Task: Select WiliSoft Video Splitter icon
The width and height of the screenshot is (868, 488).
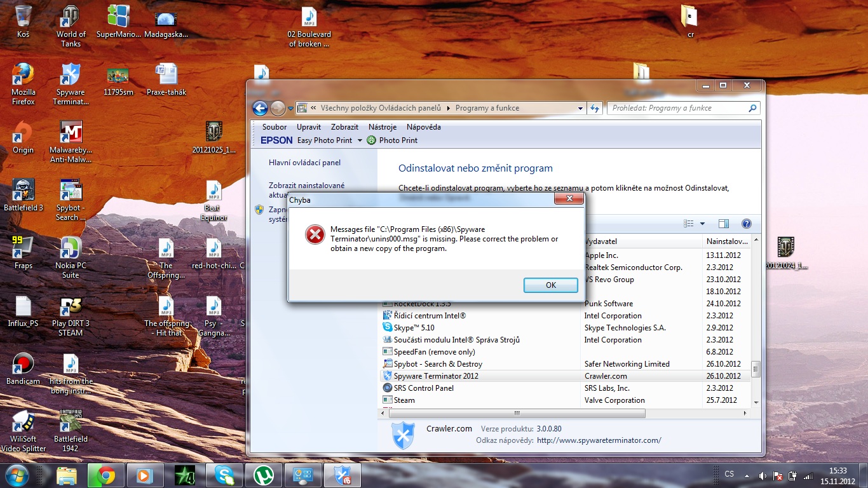Action: click(x=23, y=431)
